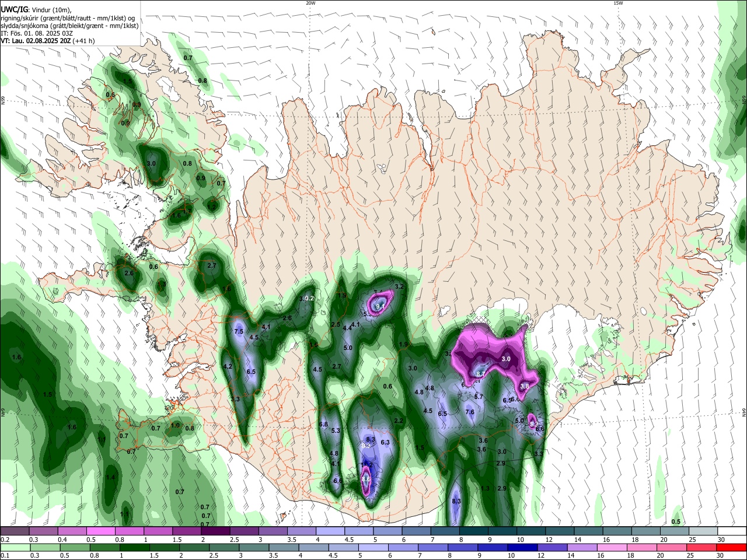Click the 'UWC/IG: Vindur (10m),' title line
Image resolution: width=747 pixels, height=560 pixels.
(36, 10)
